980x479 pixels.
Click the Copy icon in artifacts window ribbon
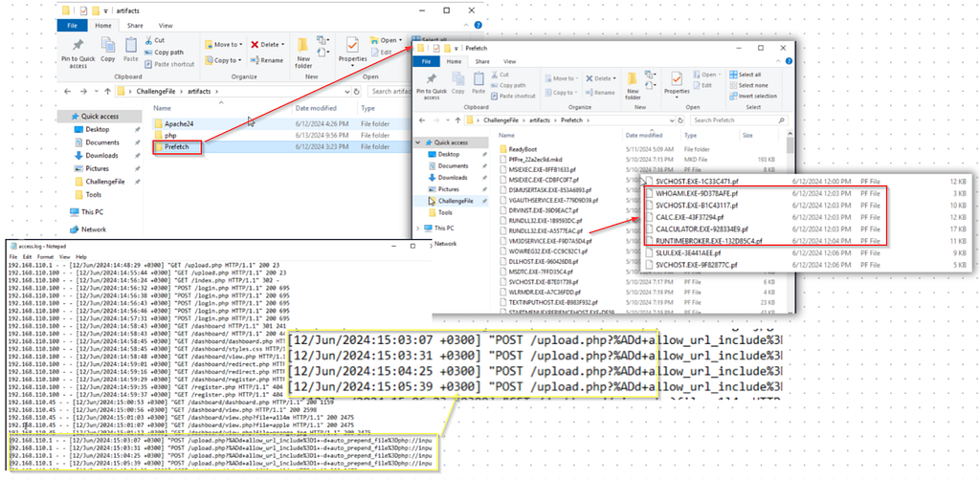(x=108, y=50)
